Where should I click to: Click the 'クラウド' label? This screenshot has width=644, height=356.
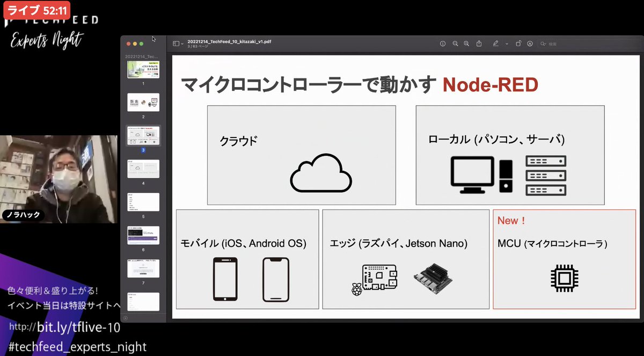pos(239,141)
